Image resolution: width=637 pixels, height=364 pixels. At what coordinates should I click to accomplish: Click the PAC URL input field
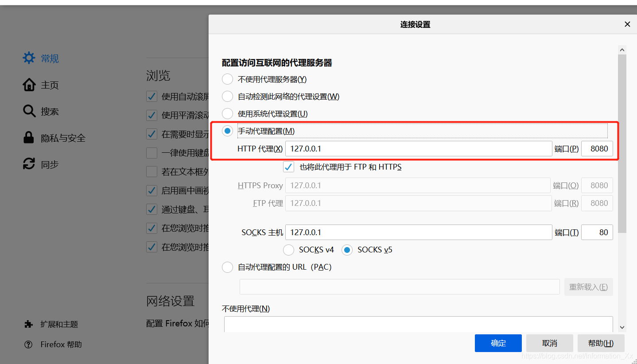[400, 287]
